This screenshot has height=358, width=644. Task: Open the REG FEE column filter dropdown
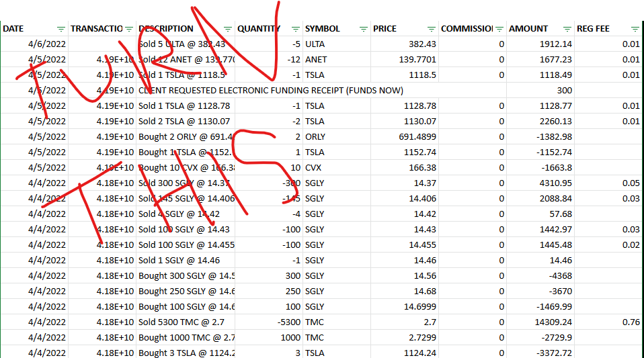point(635,29)
